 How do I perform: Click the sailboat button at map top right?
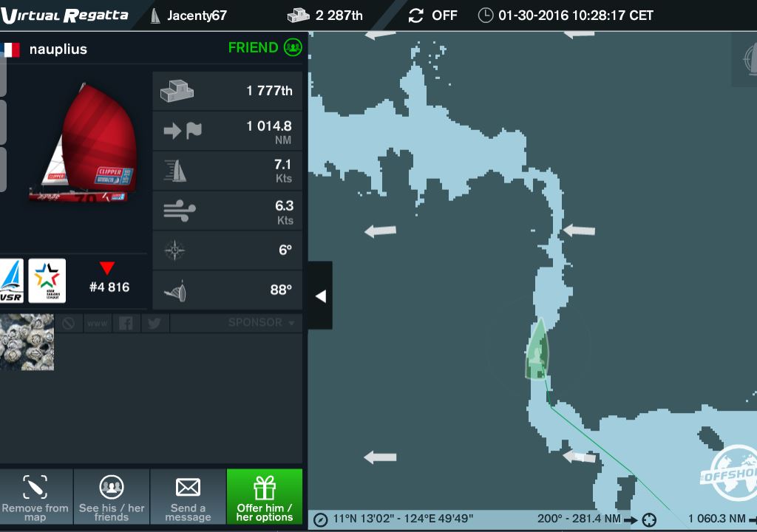click(x=746, y=59)
